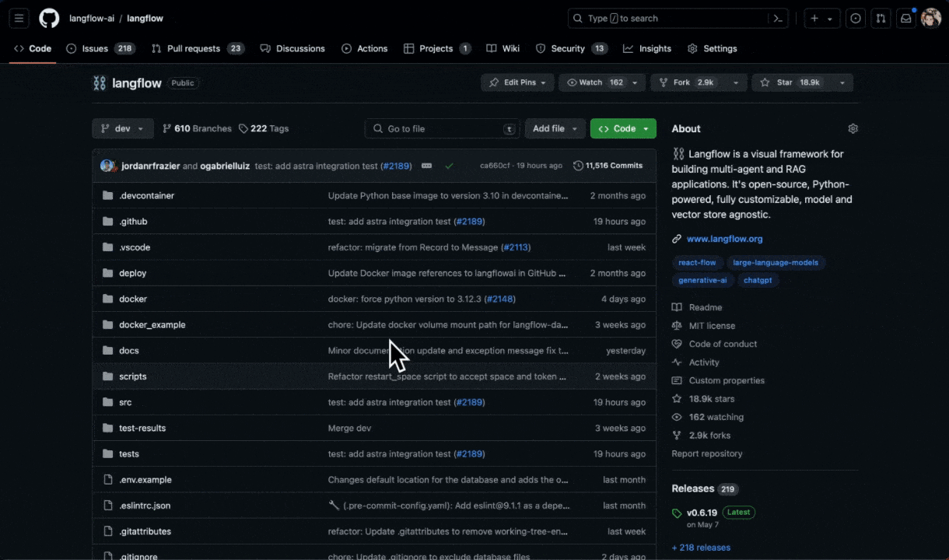Expand the create new dropdown arrow
The width and height of the screenshot is (949, 560).
830,18
